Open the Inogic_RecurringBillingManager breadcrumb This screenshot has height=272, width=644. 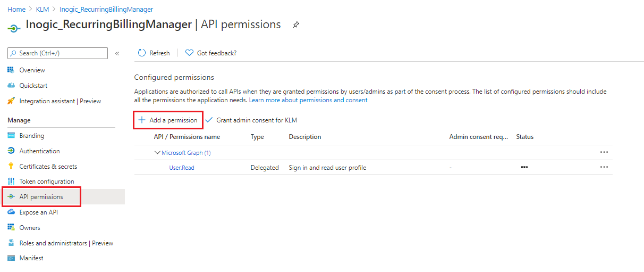point(106,10)
